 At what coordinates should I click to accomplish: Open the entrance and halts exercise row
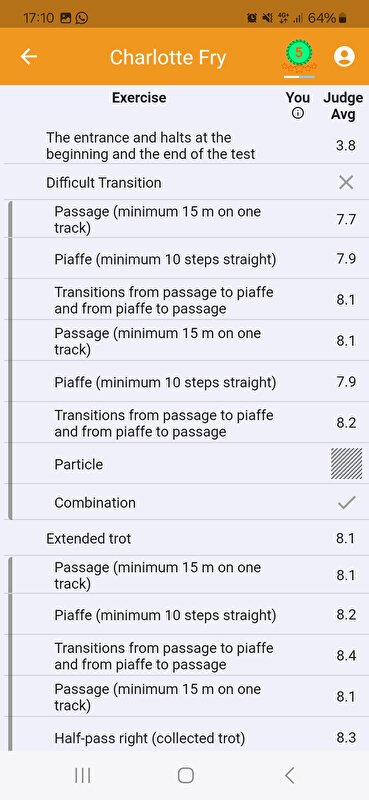tap(185, 145)
